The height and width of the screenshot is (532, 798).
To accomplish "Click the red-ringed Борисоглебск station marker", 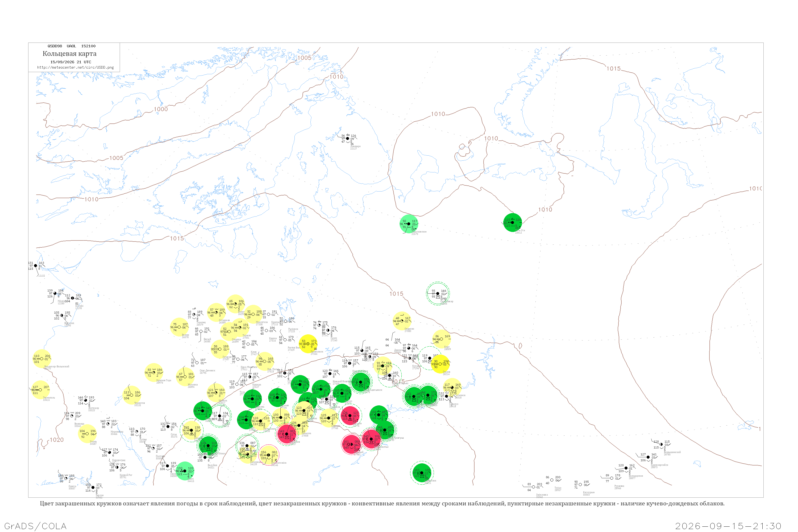I will (268, 455).
